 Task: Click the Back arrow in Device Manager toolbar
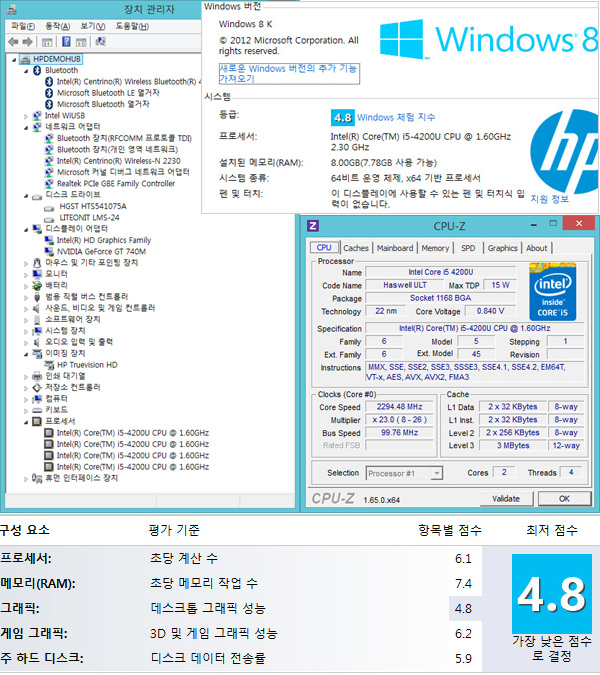(13, 42)
